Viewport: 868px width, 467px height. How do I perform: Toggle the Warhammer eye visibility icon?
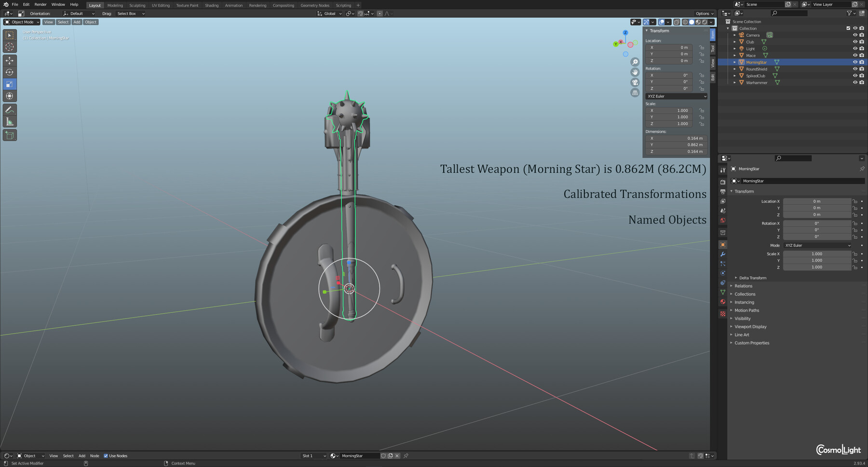tap(856, 82)
